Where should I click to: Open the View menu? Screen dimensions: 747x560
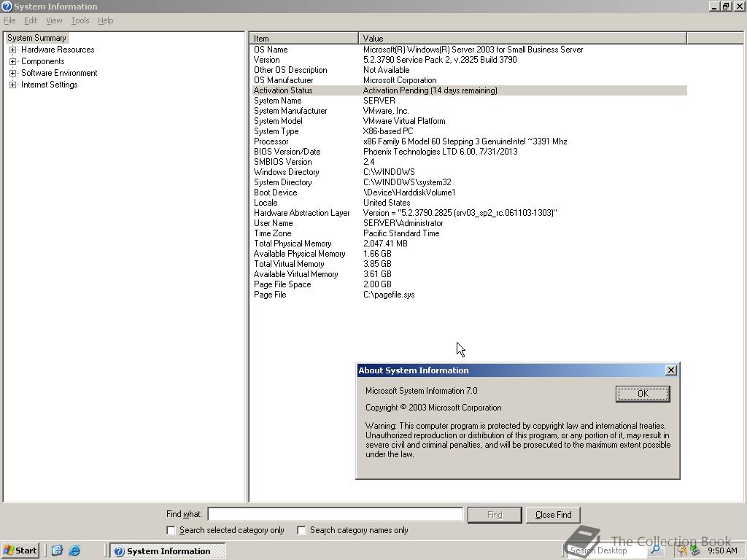(54, 20)
